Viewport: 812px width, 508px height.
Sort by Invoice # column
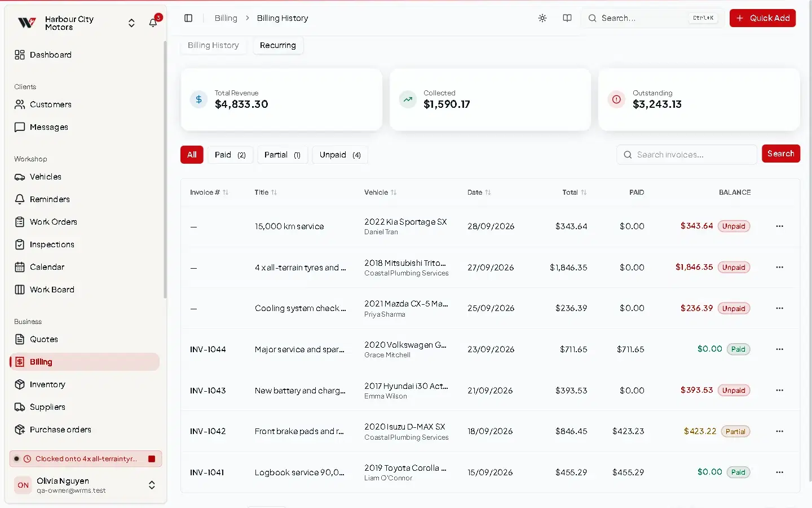(x=209, y=192)
